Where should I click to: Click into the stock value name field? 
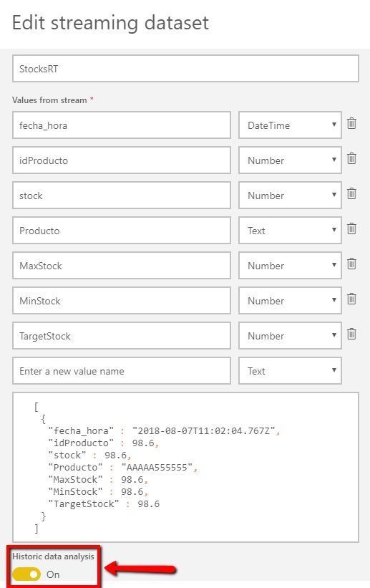[122, 195]
